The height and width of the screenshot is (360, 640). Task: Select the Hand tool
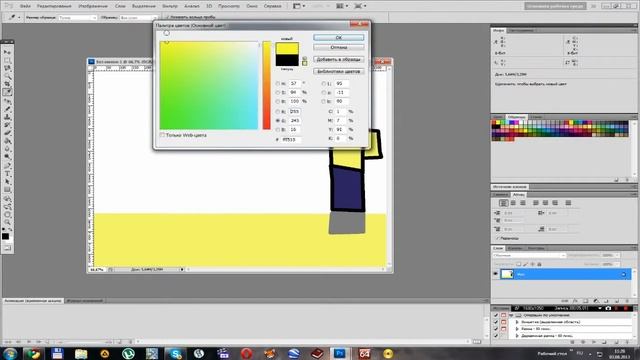pos(7,214)
